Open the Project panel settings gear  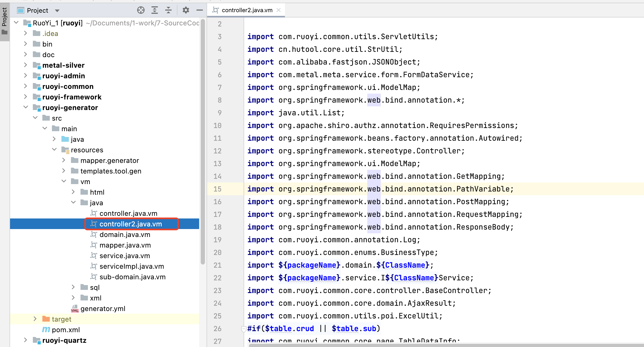(x=186, y=10)
